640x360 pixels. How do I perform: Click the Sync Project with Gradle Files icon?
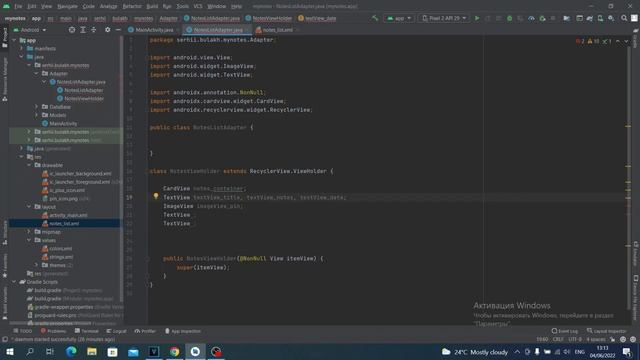tap(590, 18)
